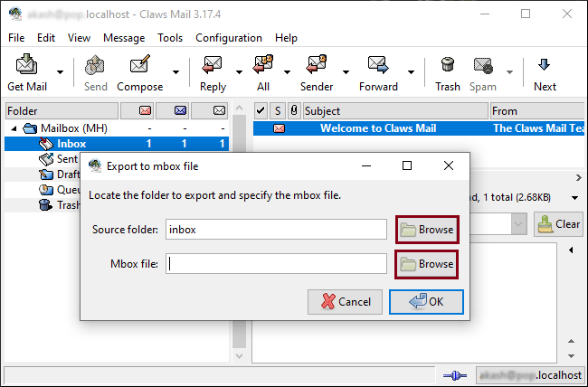Click the Reply toolbar icon

(x=213, y=73)
